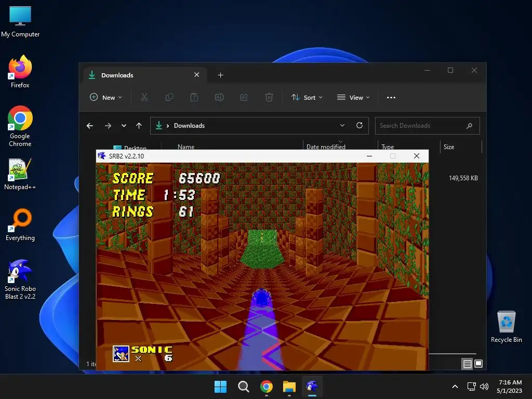This screenshot has height=399, width=532.
Task: Click Downloads in the address breadcrumb
Action: point(189,126)
